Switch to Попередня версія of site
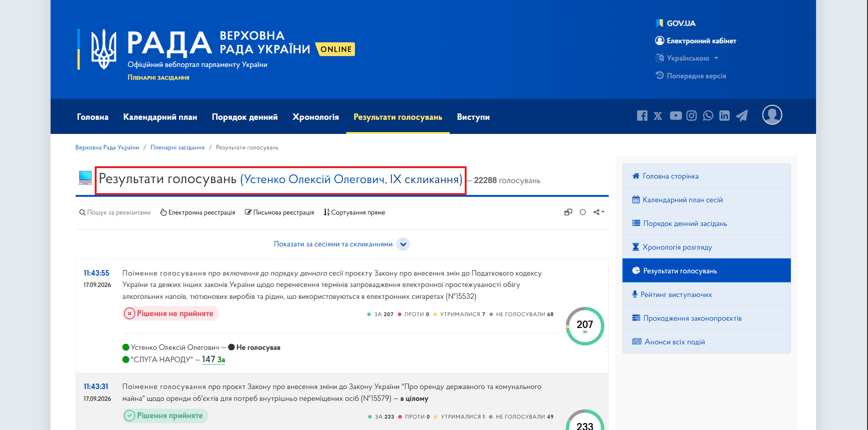868x430 pixels. point(691,76)
